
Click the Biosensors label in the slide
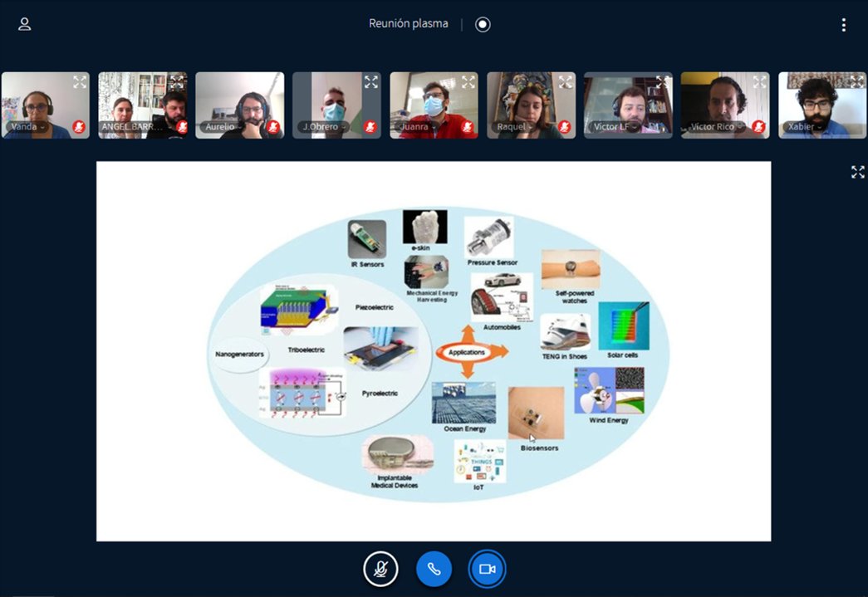539,448
